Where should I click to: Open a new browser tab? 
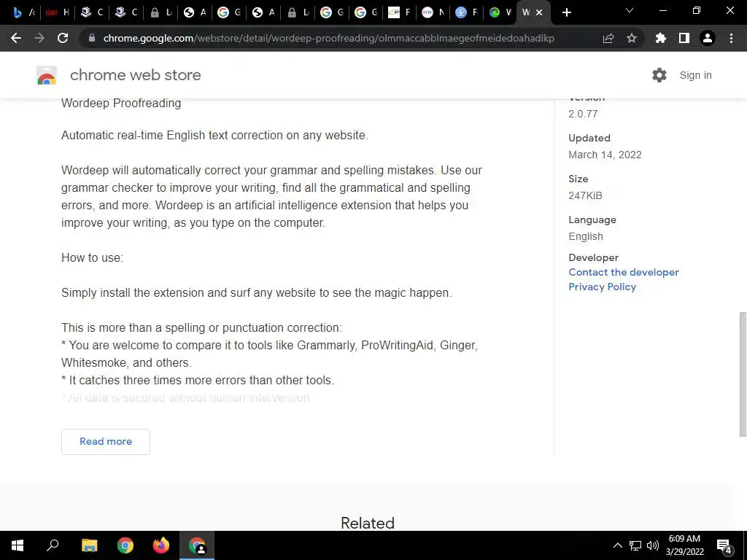click(x=566, y=13)
